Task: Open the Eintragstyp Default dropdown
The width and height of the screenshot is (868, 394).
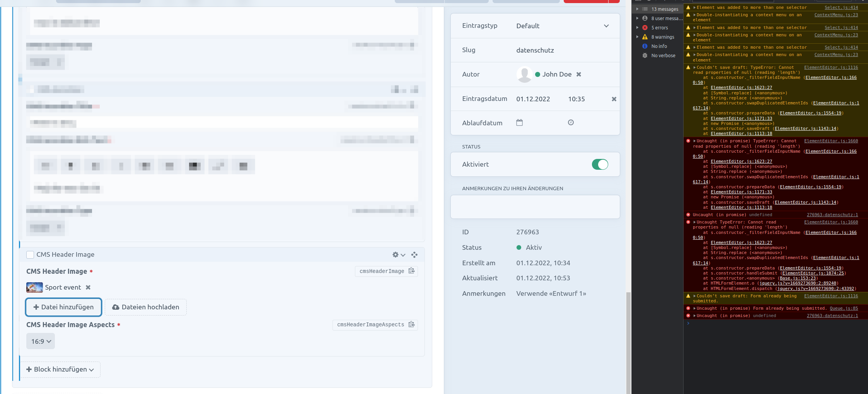Action: (563, 26)
